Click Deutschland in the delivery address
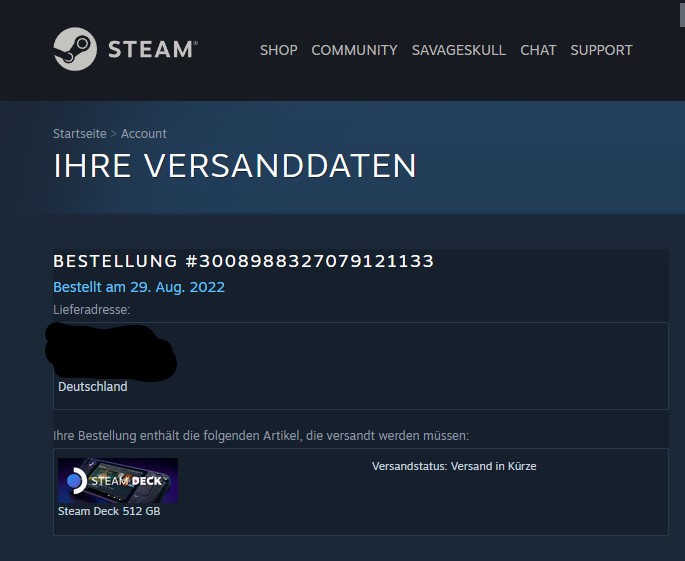This screenshot has width=685, height=561. pyautogui.click(x=93, y=387)
